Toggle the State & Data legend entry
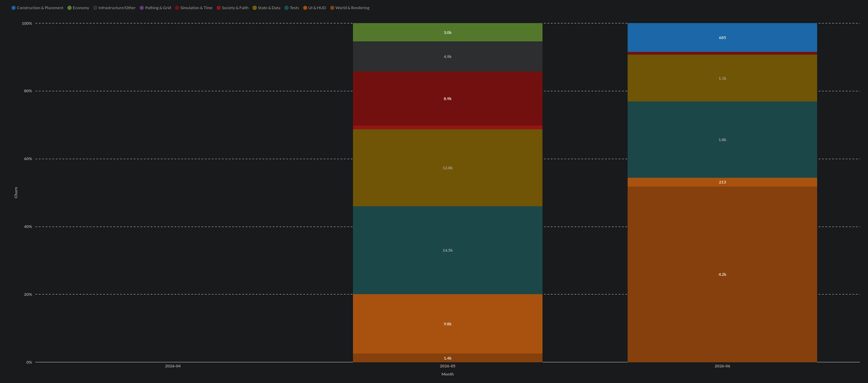Viewport: 868px width, 383px height. point(267,8)
